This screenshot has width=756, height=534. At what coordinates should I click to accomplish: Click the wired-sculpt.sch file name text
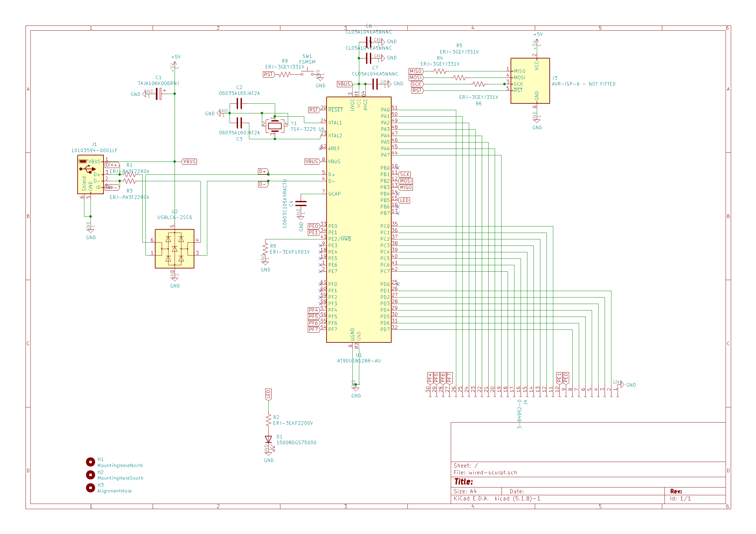tap(492, 473)
